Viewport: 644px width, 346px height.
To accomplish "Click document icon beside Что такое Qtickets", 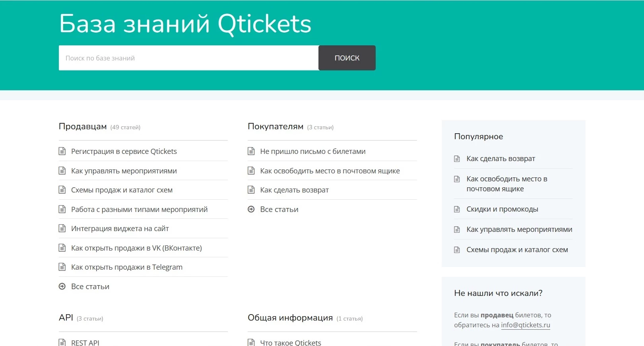I will (251, 342).
